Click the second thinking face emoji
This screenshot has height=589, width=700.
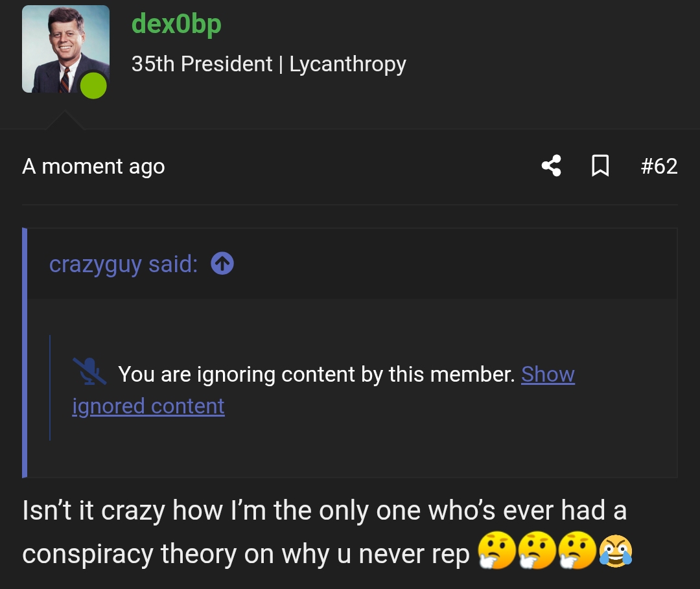click(x=537, y=550)
